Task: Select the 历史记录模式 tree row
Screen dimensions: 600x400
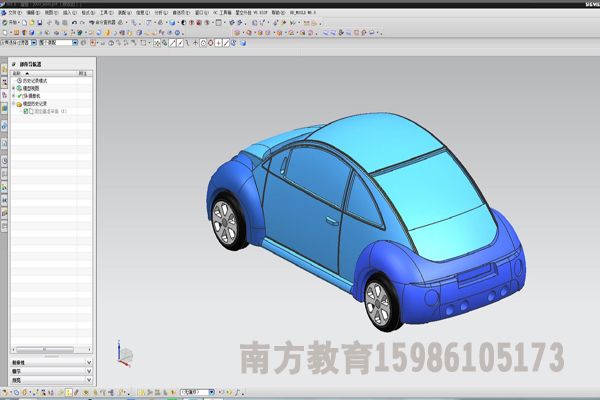Action: tap(51, 81)
